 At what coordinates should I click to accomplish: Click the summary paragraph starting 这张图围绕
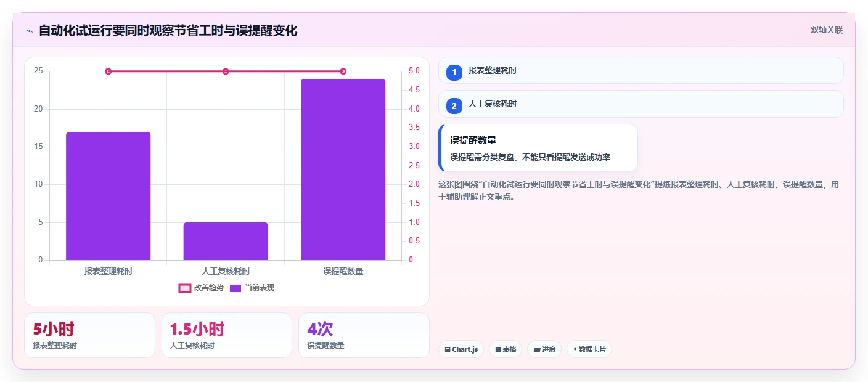point(639,190)
